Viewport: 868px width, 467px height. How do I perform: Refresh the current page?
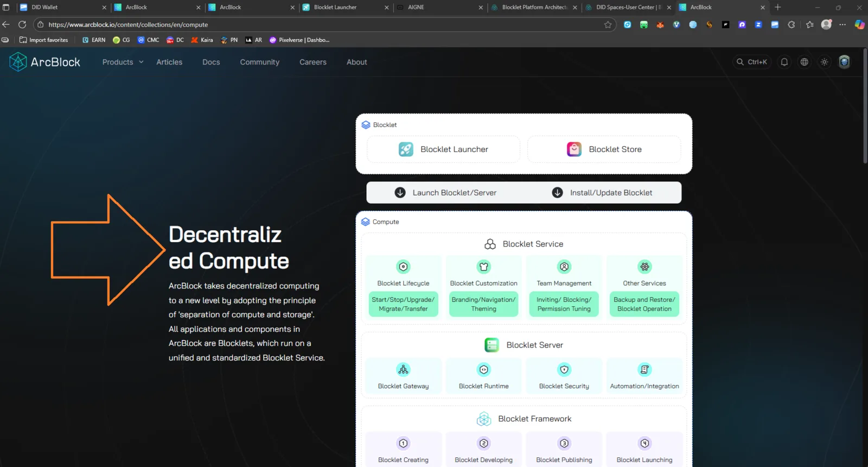22,24
